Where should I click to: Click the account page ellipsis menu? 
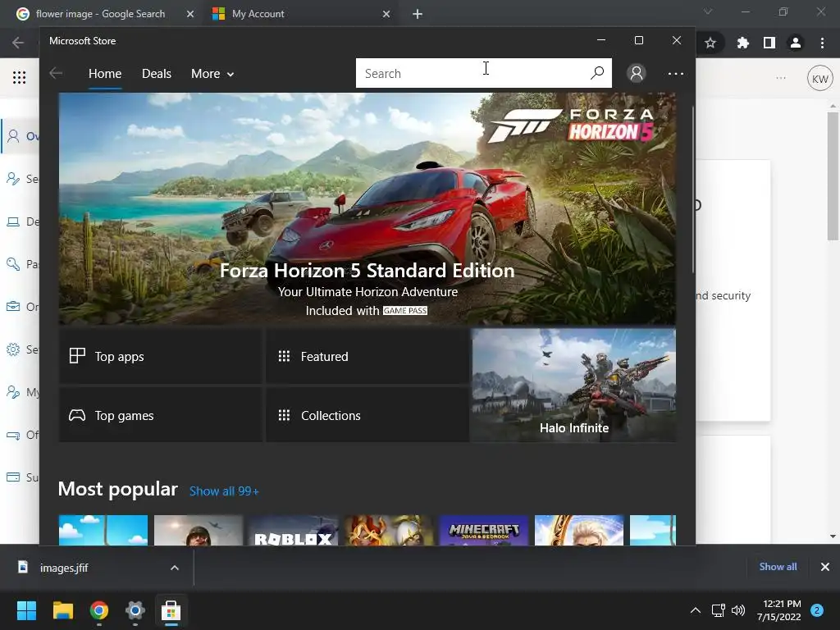coord(781,78)
